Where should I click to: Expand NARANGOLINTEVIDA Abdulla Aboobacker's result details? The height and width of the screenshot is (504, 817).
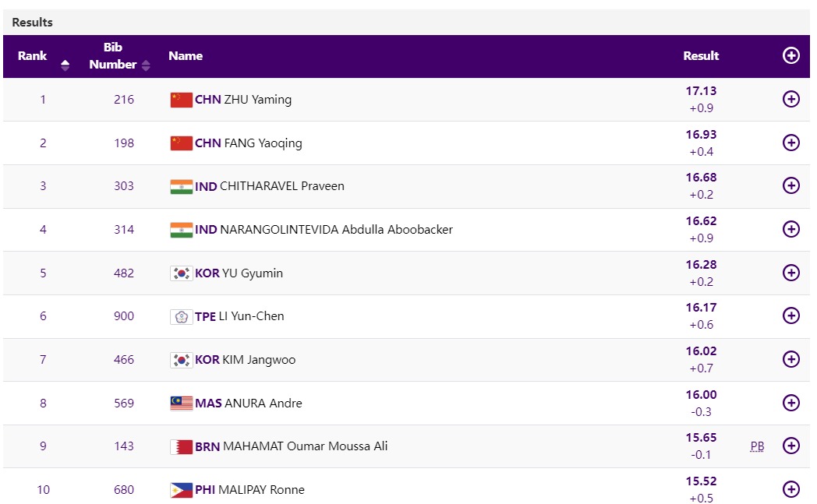[790, 229]
